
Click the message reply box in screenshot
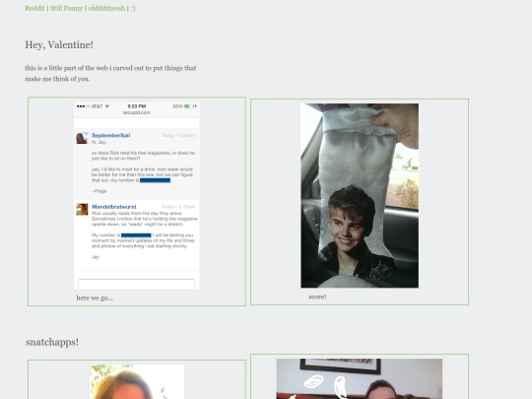click(x=137, y=284)
